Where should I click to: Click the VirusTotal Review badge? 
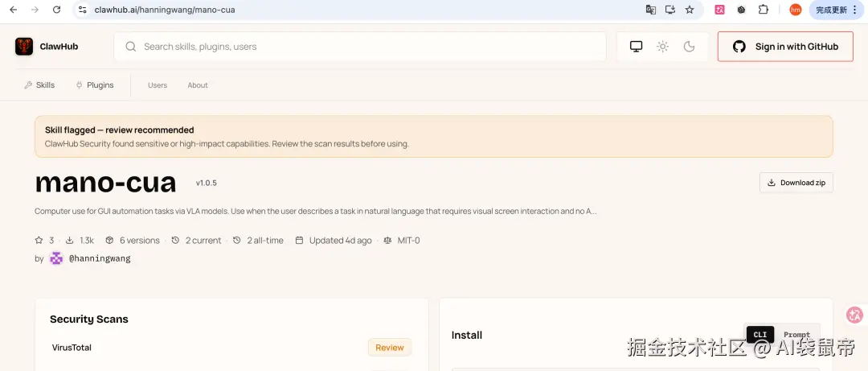point(390,347)
